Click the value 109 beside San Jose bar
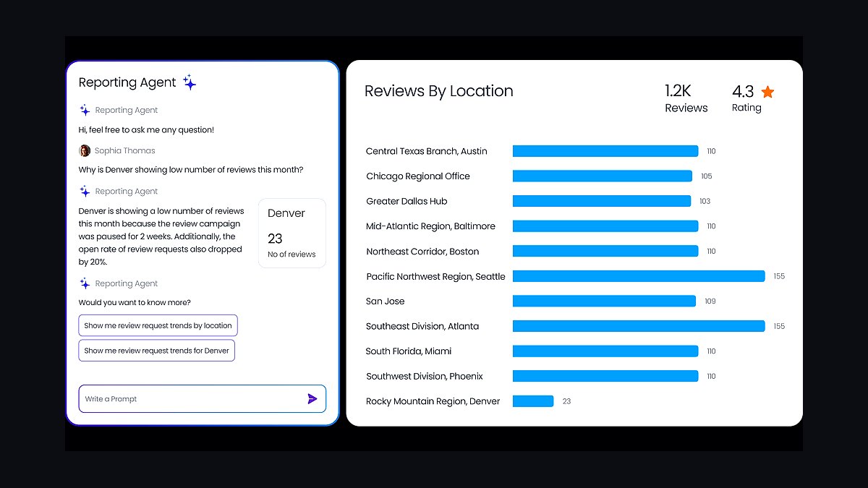 pos(710,301)
